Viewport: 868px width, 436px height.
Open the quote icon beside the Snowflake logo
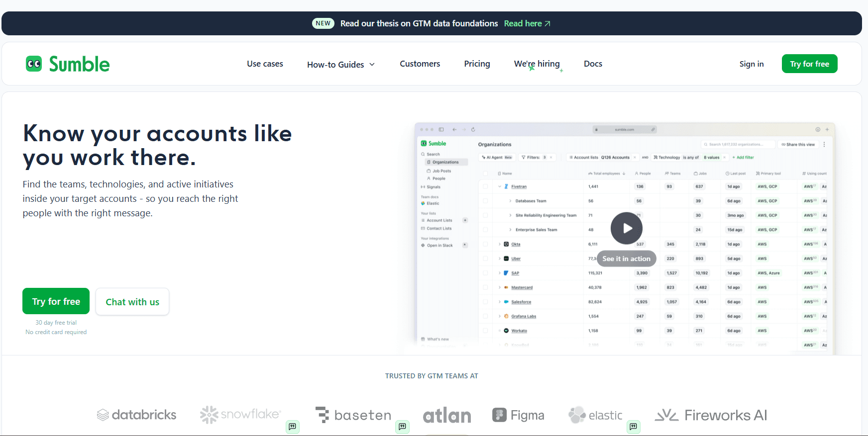293,427
